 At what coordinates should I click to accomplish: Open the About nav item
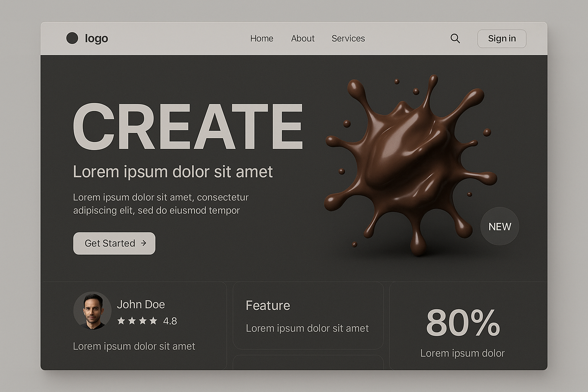click(303, 38)
